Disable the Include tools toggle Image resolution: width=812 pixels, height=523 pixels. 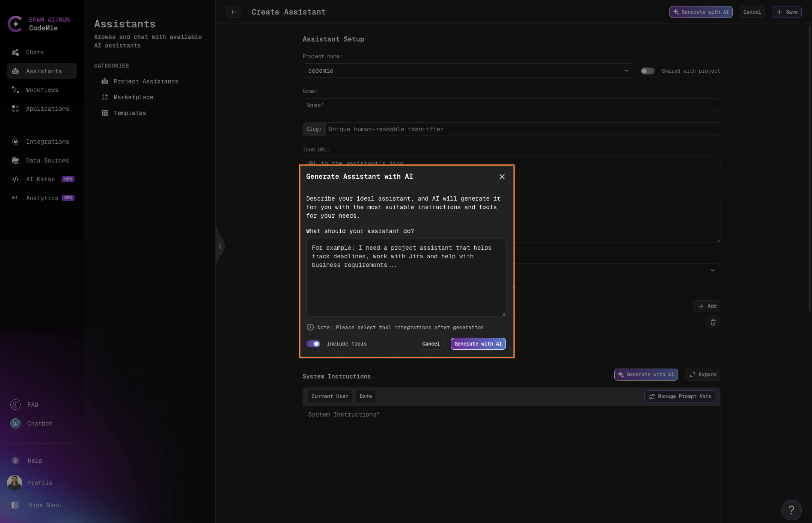[x=313, y=344]
